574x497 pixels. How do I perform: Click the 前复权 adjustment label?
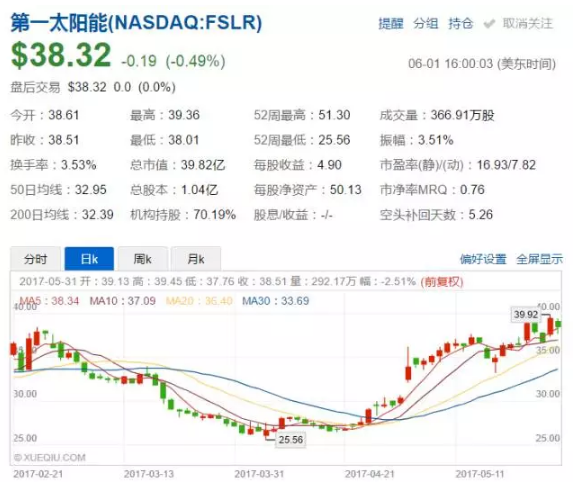(x=442, y=282)
